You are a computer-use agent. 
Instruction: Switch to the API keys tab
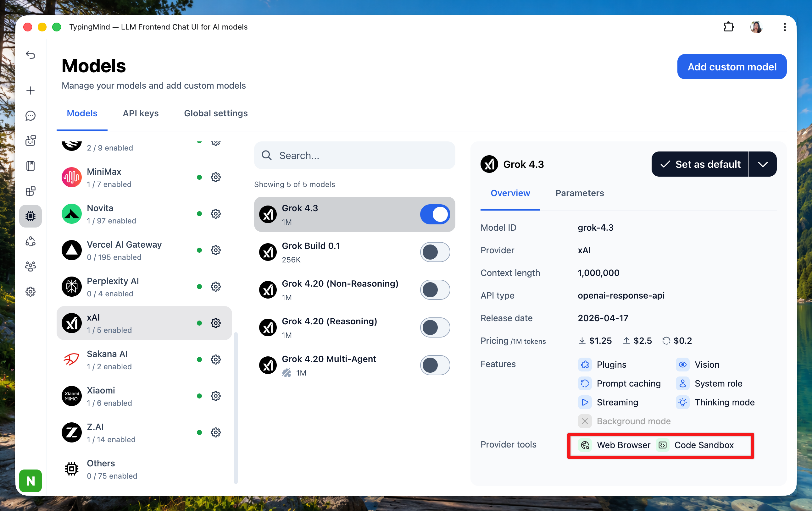click(141, 113)
